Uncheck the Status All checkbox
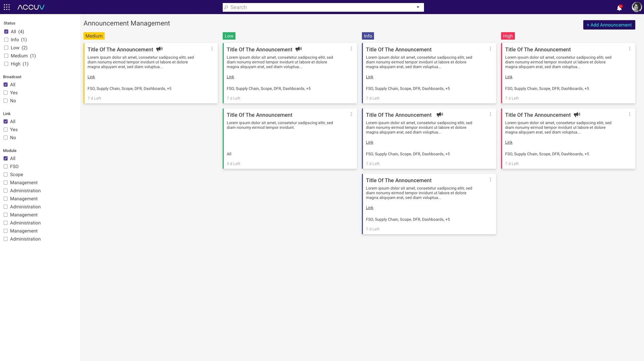This screenshot has height=361, width=644. [x=6, y=32]
